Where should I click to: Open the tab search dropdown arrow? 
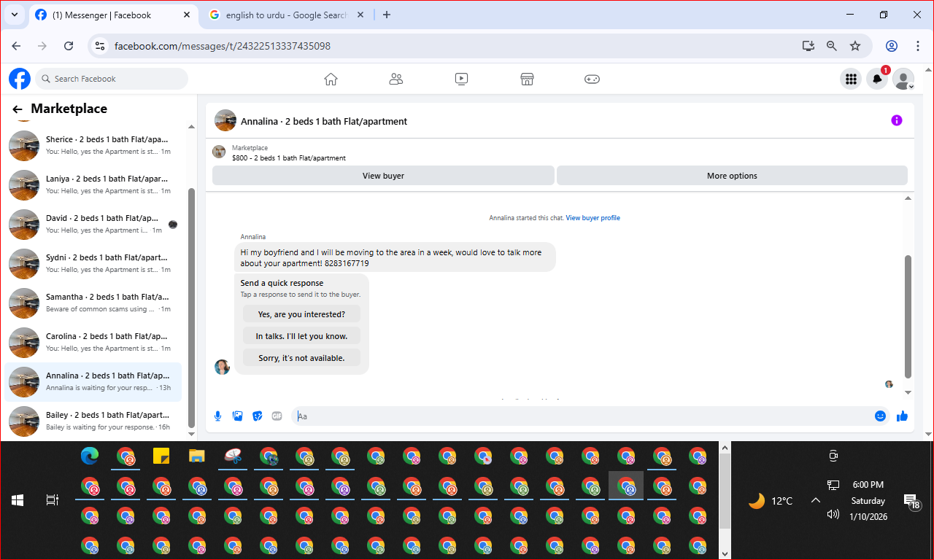pyautogui.click(x=15, y=15)
